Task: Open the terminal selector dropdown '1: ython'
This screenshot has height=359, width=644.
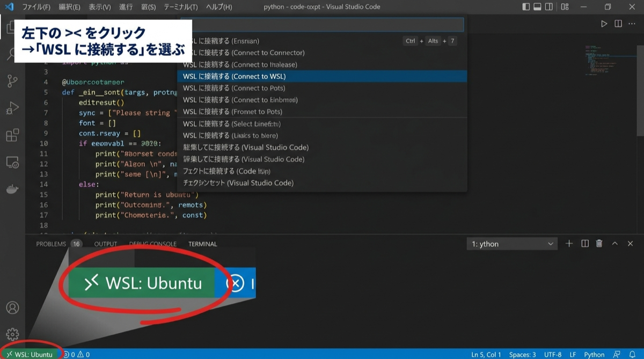Action: click(x=513, y=244)
